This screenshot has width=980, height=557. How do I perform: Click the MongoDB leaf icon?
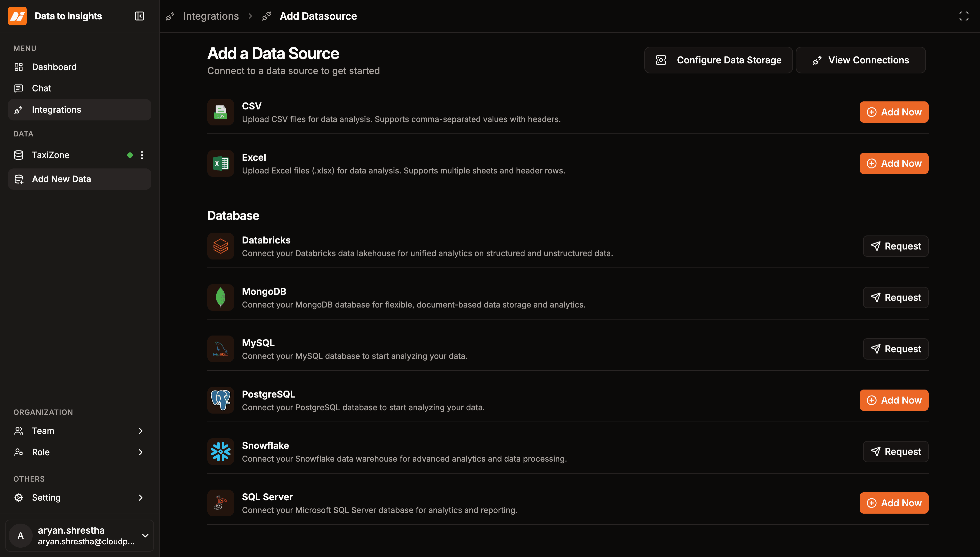click(221, 297)
